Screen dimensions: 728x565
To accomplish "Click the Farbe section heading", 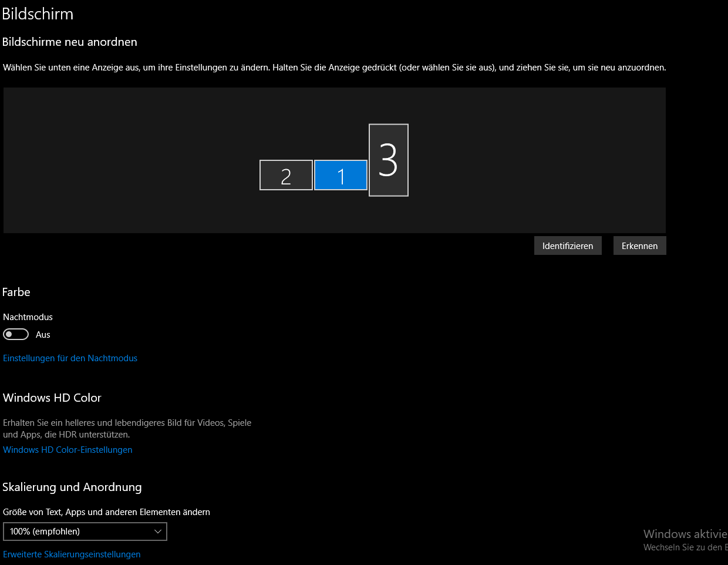I will click(16, 292).
